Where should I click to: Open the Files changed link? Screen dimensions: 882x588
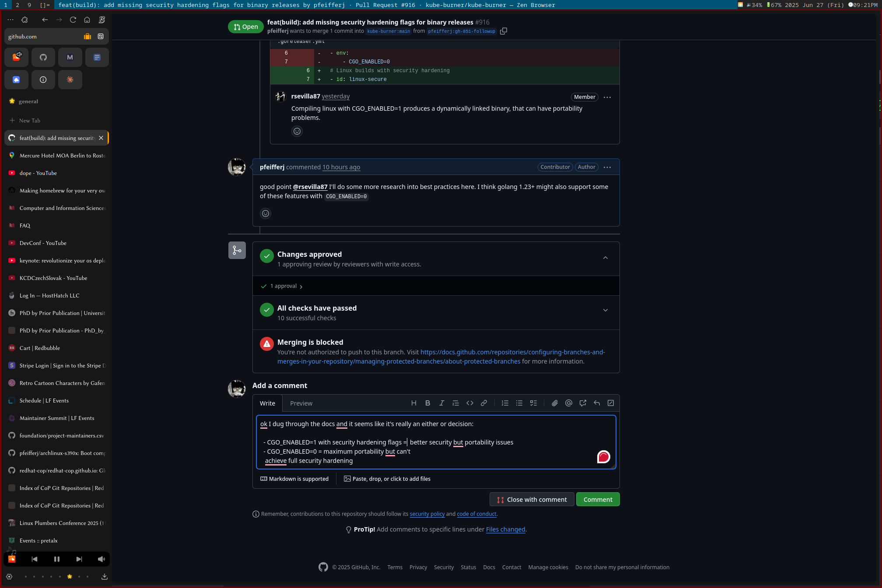click(x=505, y=529)
